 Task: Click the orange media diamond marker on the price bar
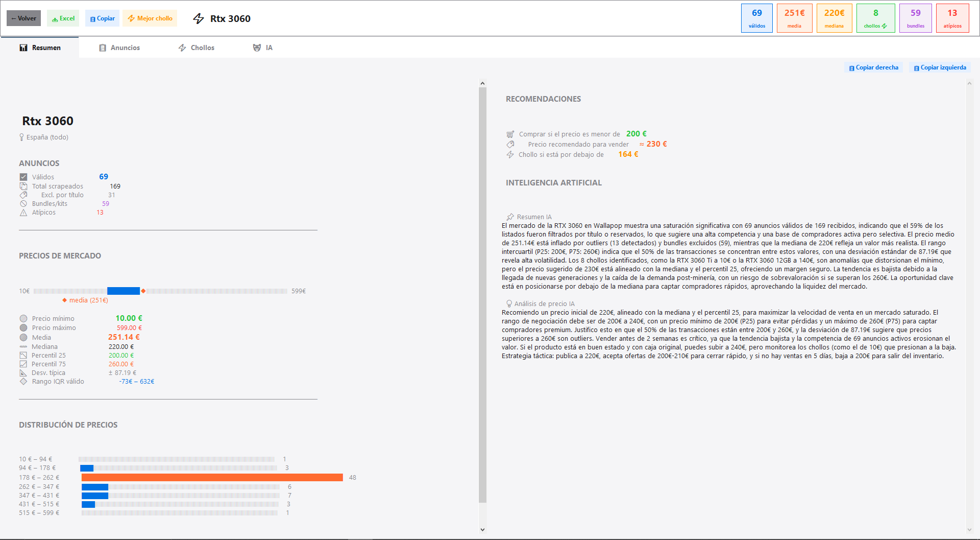click(x=143, y=291)
